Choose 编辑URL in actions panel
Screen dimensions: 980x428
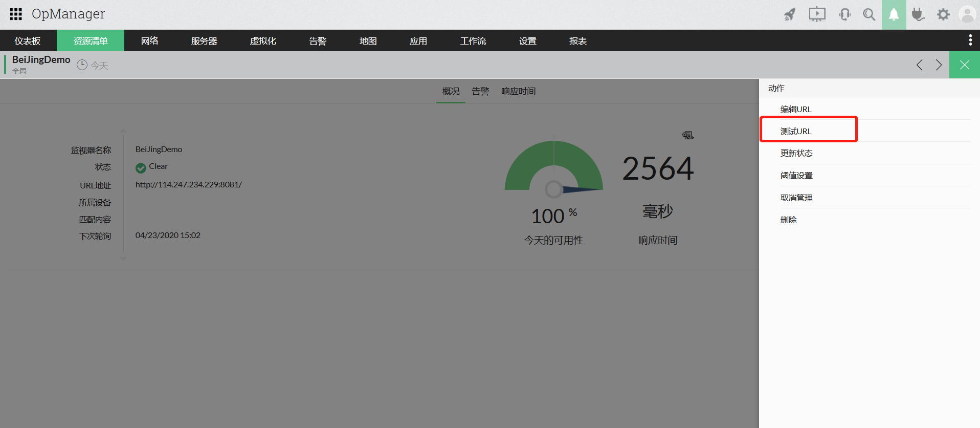coord(796,109)
